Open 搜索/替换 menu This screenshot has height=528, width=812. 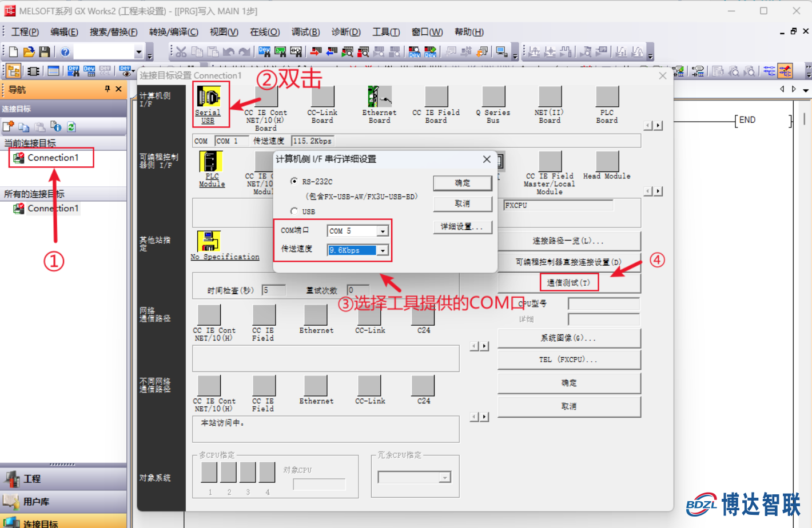(114, 32)
